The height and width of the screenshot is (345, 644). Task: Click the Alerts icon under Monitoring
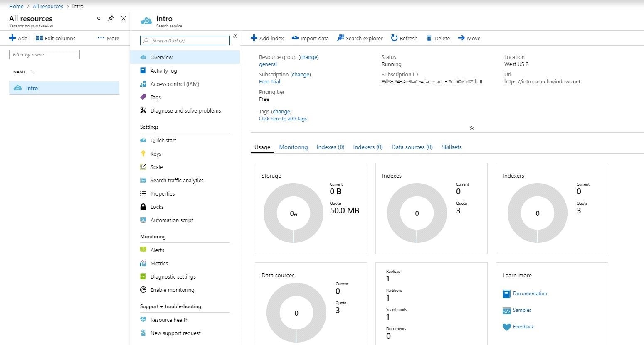[143, 250]
